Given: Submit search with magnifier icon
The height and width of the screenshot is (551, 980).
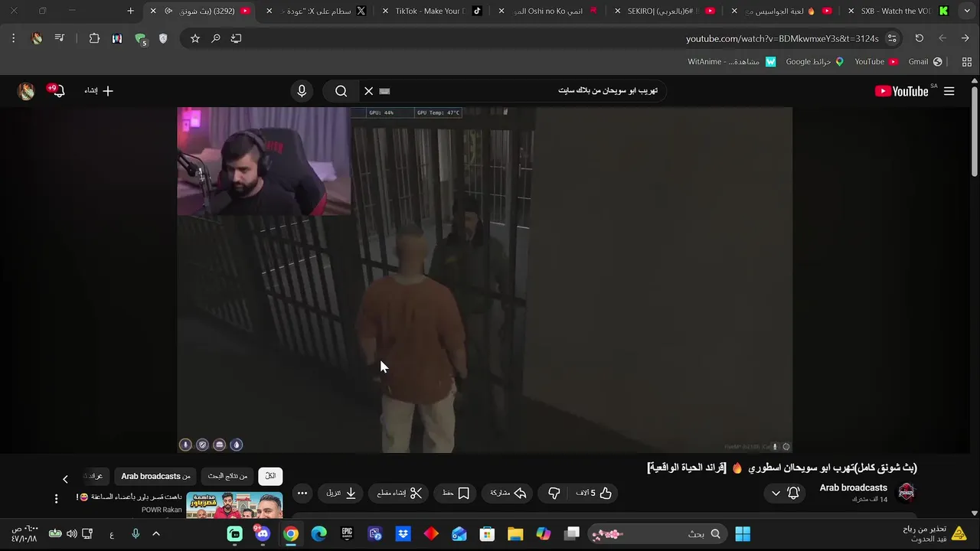Looking at the screenshot, I should 341,91.
